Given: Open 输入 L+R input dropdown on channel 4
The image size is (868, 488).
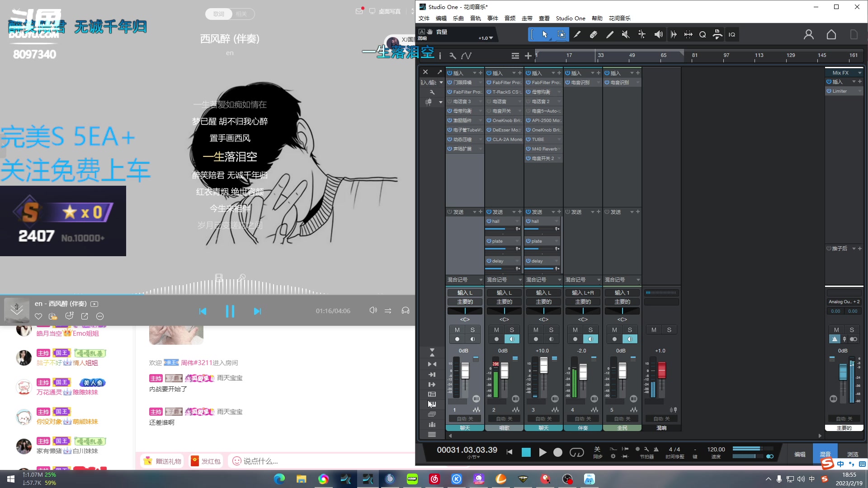Looking at the screenshot, I should pos(583,293).
